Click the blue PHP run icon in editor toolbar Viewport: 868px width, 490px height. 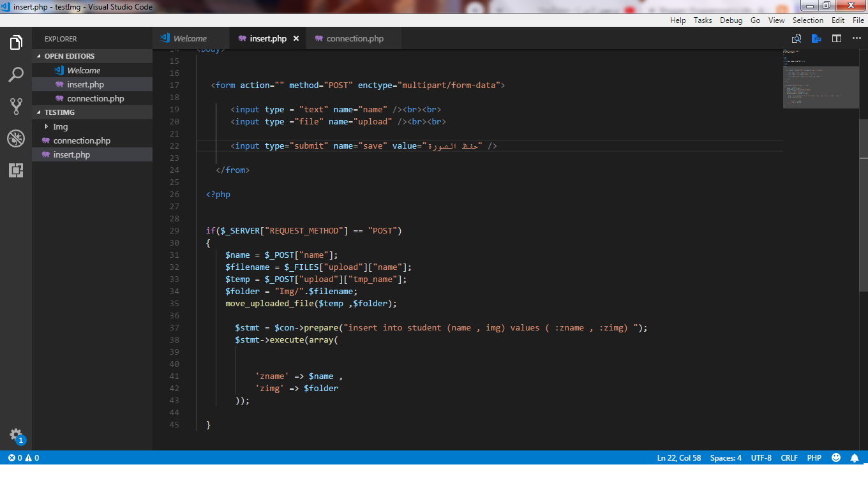tap(817, 38)
